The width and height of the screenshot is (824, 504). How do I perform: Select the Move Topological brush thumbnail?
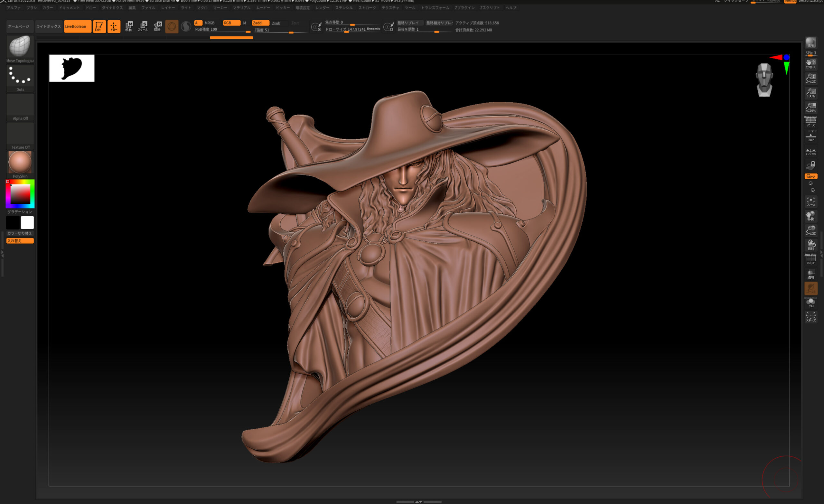click(x=20, y=49)
